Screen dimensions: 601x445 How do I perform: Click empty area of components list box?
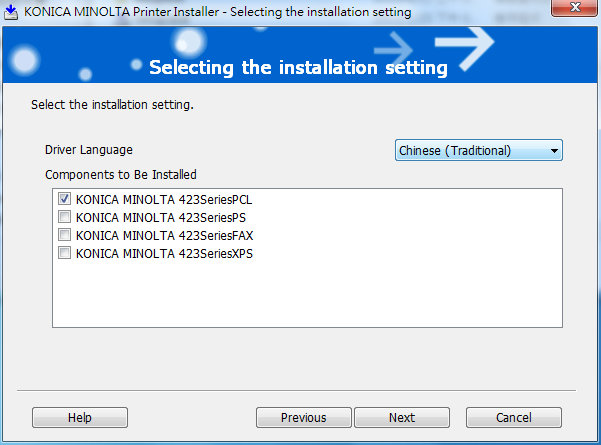point(307,295)
